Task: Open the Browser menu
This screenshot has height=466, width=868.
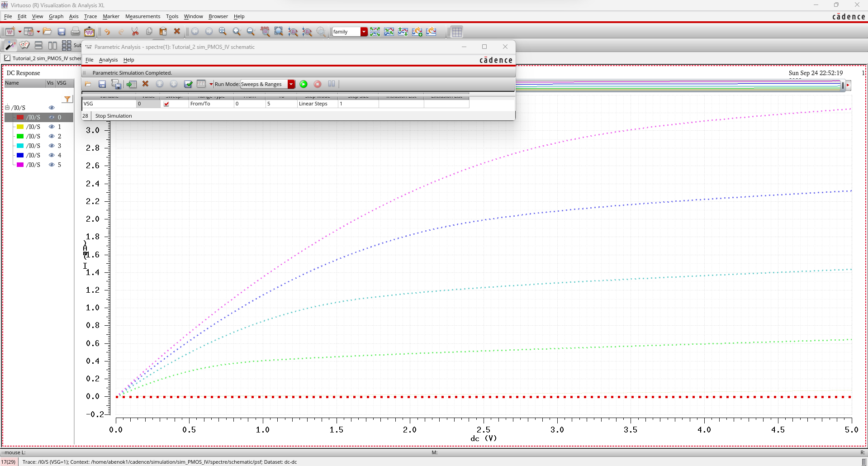Action: 218,16
